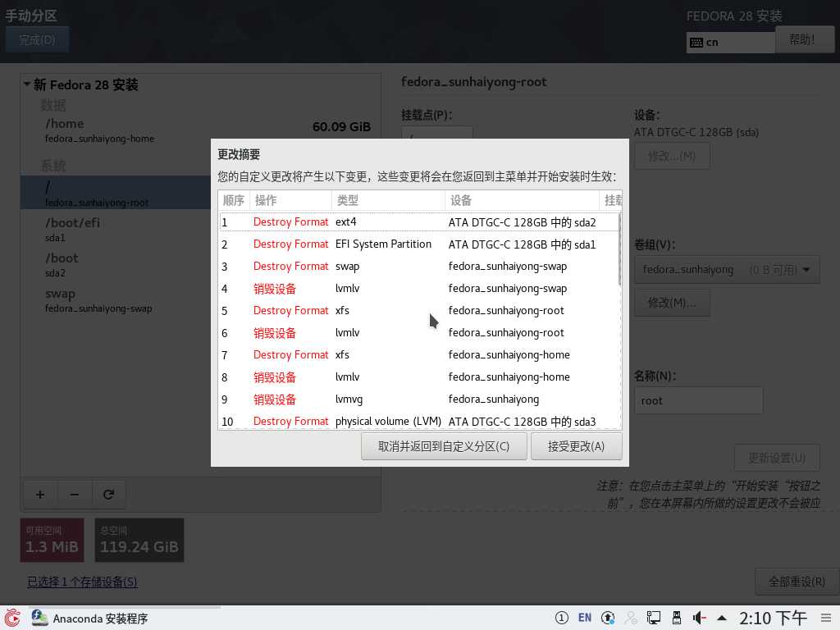Click the update notifier tray icon
Viewport: 840px width, 630px height.
608,618
